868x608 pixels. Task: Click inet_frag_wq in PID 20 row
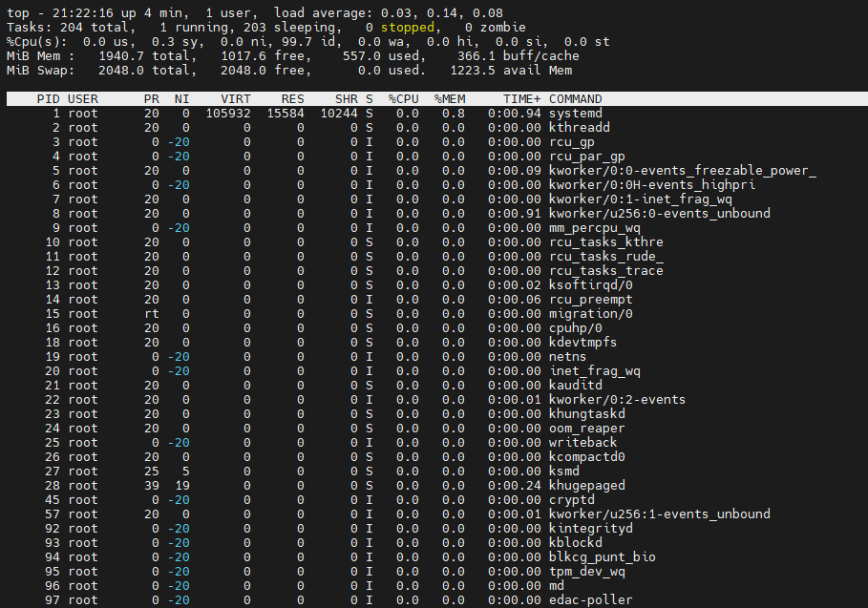point(595,371)
